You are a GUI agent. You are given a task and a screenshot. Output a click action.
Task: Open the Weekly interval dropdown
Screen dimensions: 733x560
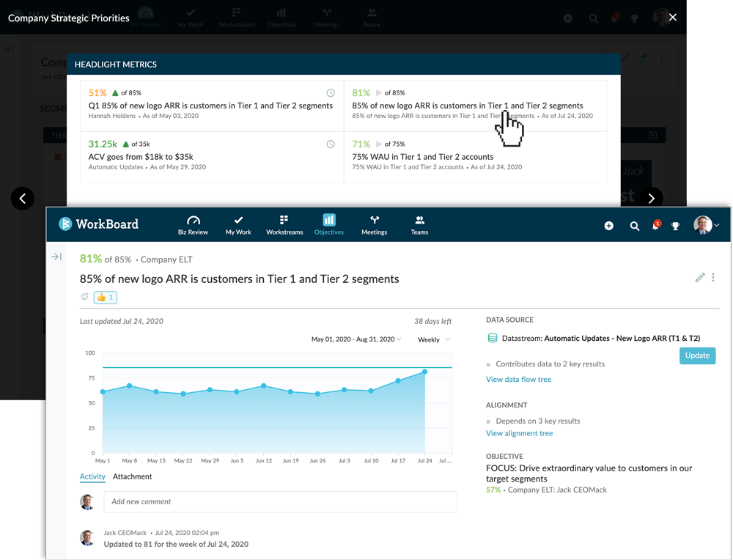(x=434, y=339)
